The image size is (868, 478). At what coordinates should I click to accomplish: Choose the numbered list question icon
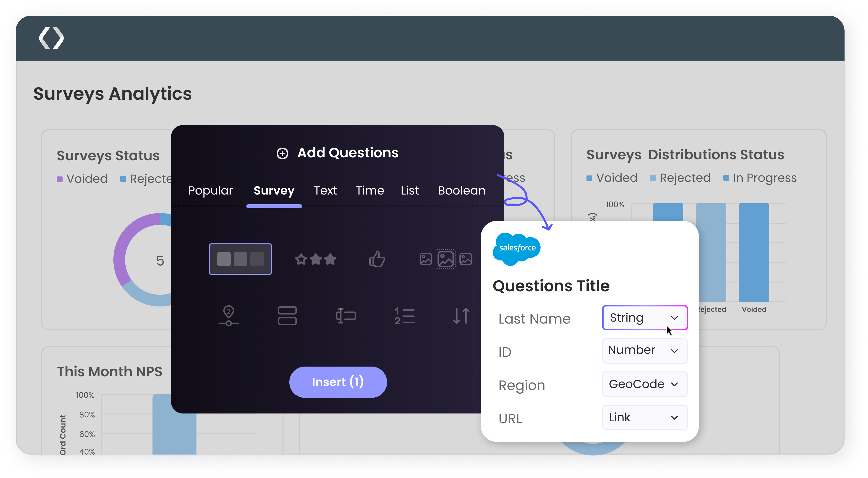(x=404, y=316)
